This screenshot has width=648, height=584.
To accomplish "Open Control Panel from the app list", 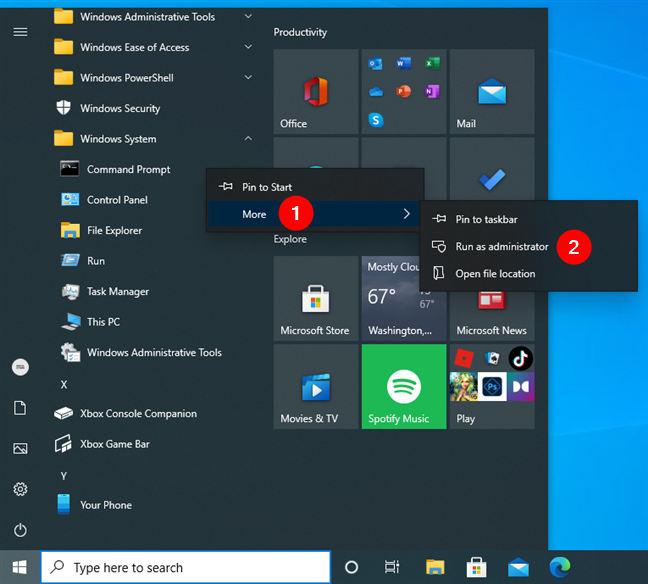I will pyautogui.click(x=117, y=200).
